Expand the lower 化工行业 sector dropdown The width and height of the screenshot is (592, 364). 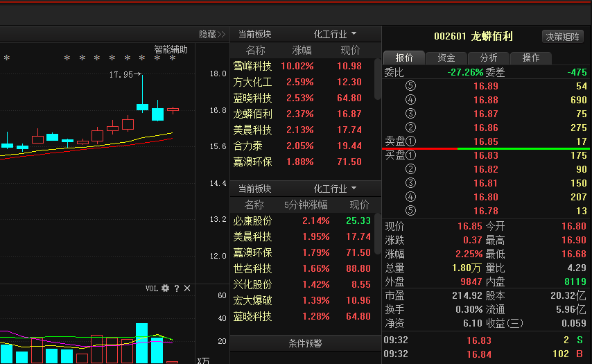(x=336, y=189)
